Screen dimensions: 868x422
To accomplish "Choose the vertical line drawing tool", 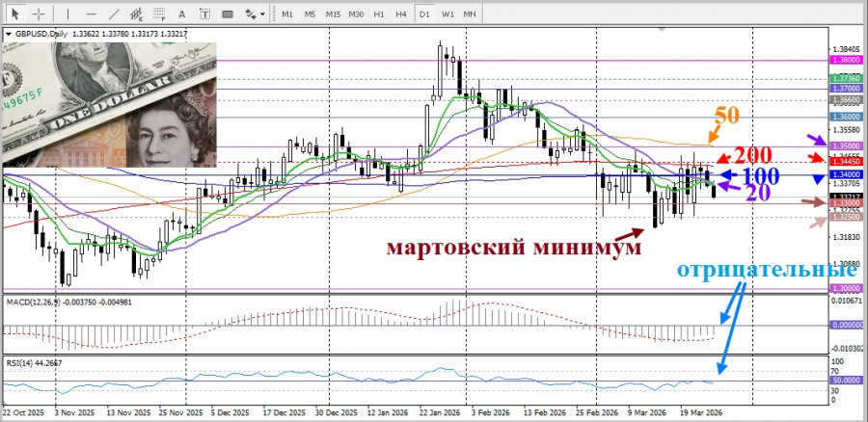I will tap(68, 13).
